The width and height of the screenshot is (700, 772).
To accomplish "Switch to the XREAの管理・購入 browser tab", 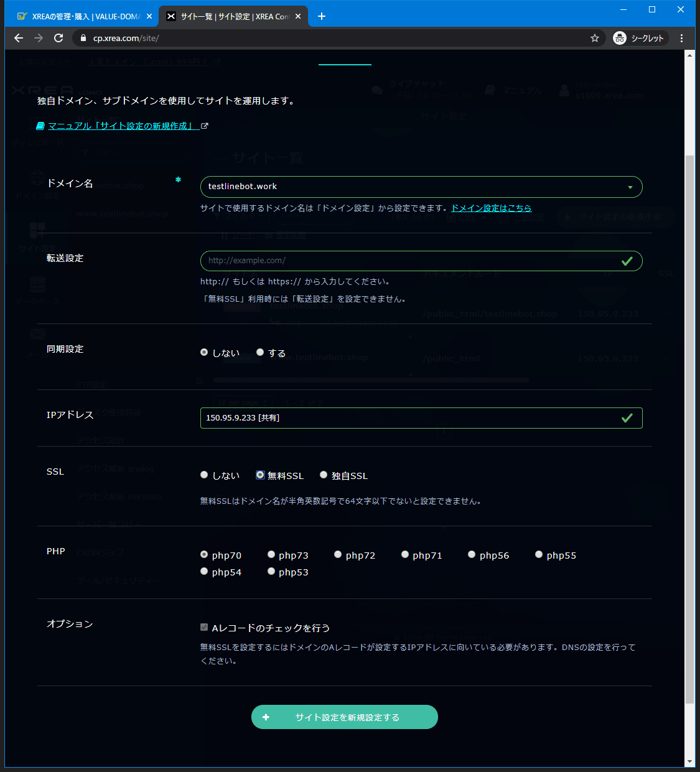I will point(81,16).
